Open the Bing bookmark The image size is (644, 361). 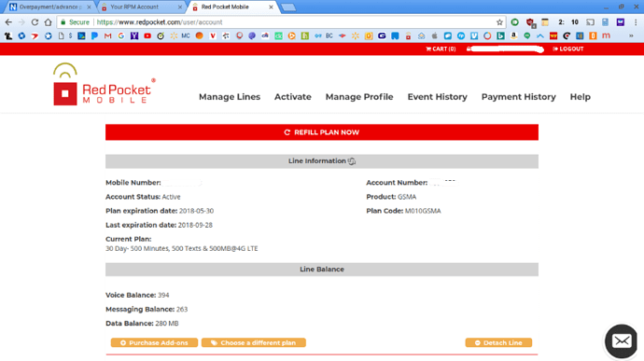click(x=500, y=35)
